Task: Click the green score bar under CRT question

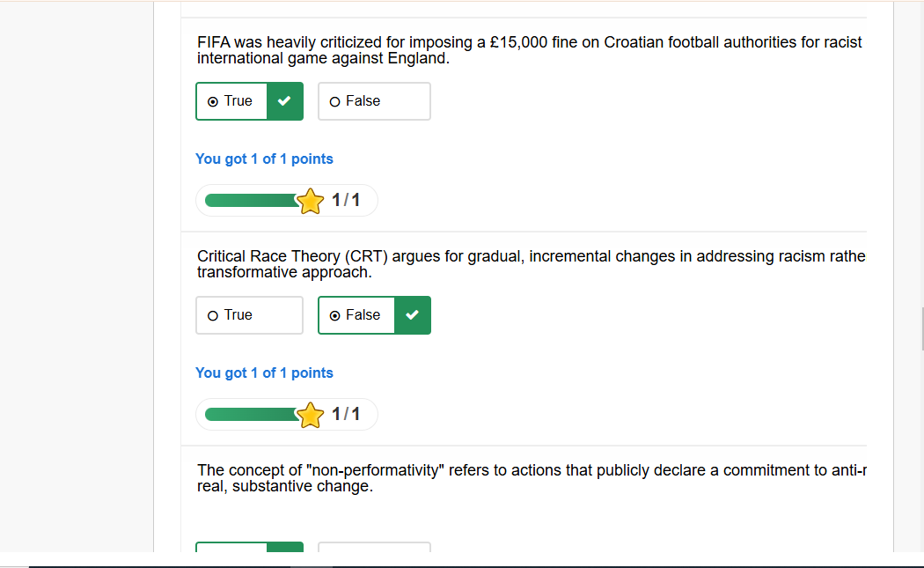Action: click(x=251, y=415)
